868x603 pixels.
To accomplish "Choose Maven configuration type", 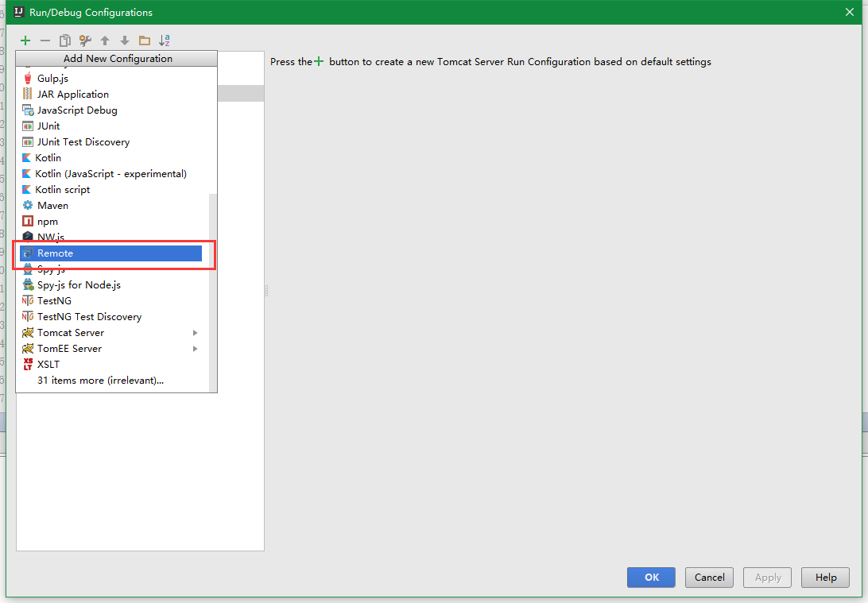I will (x=110, y=205).
